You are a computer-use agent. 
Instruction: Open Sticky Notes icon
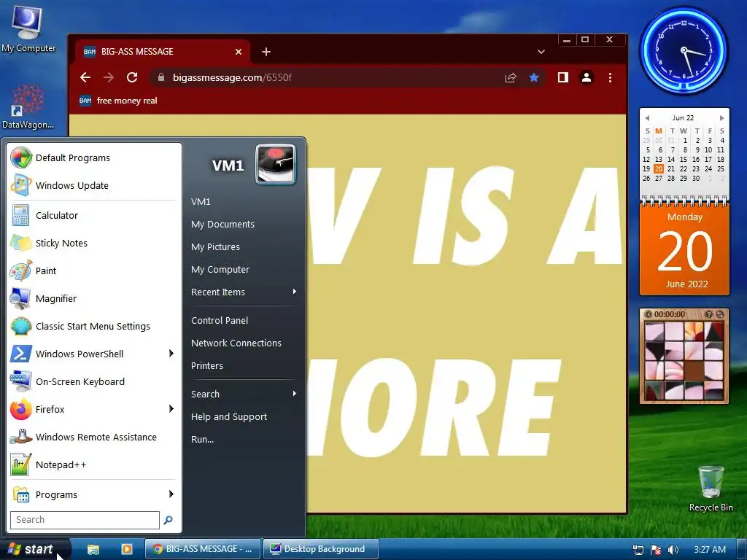(21, 243)
